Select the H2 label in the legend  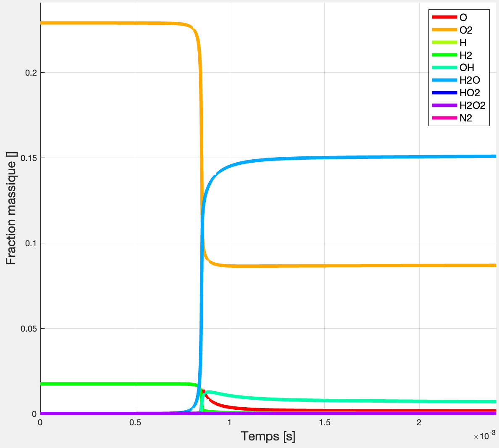coord(466,55)
